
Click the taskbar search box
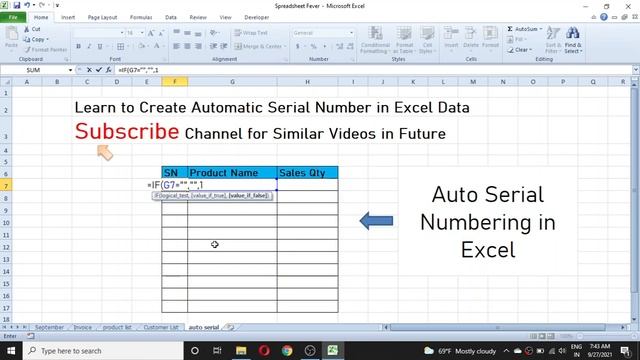[103, 351]
